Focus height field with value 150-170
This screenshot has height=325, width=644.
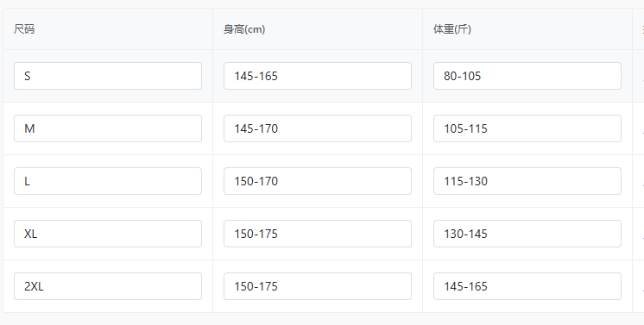(x=318, y=181)
